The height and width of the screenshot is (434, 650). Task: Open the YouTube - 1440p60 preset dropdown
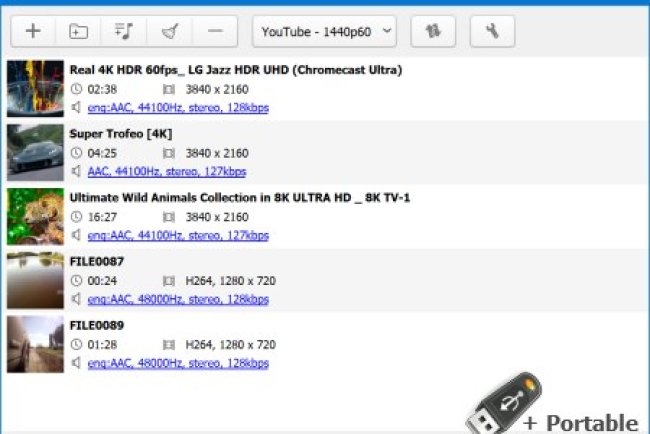click(324, 31)
